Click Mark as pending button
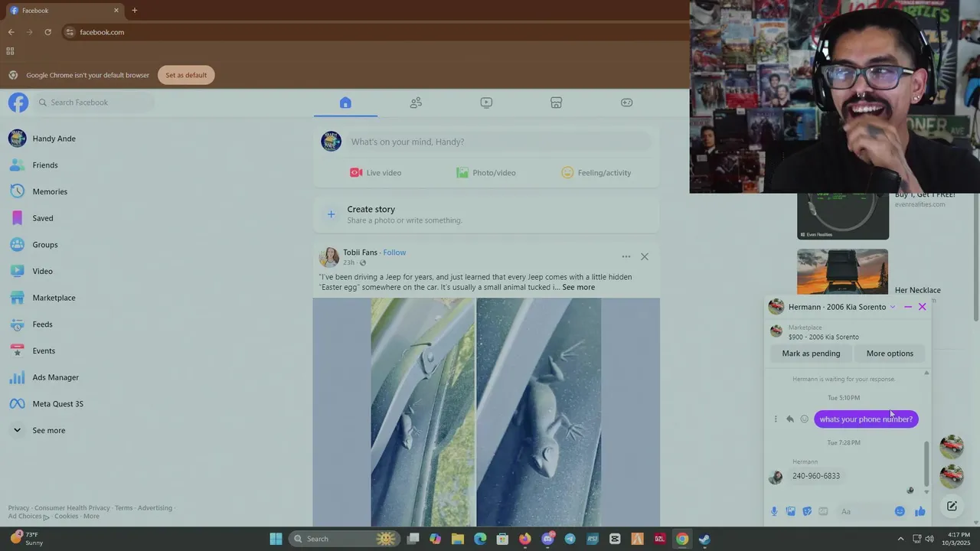This screenshot has height=551, width=980. 811,354
